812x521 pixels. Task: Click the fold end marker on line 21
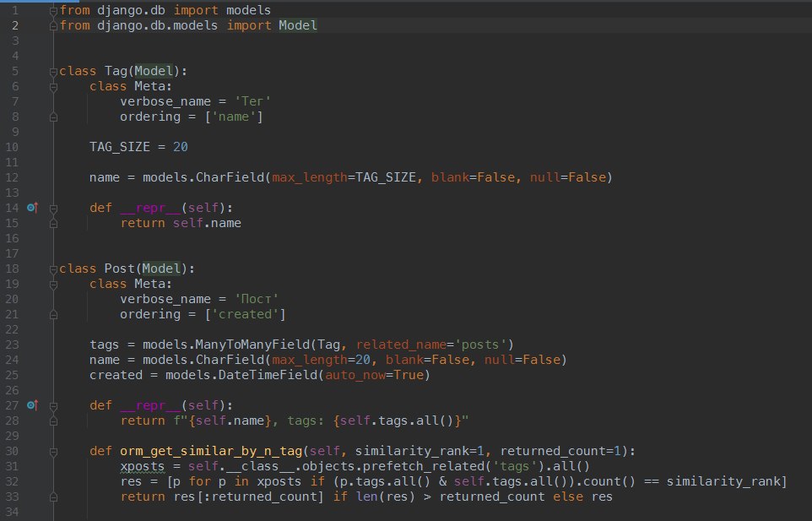click(53, 315)
